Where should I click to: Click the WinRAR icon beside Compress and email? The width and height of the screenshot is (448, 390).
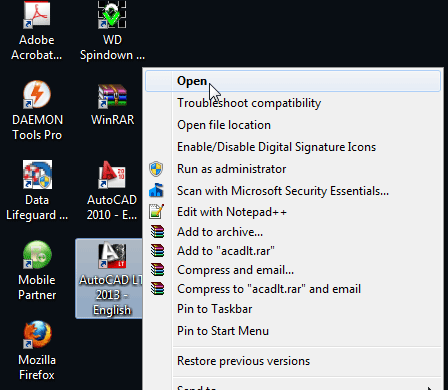click(157, 269)
